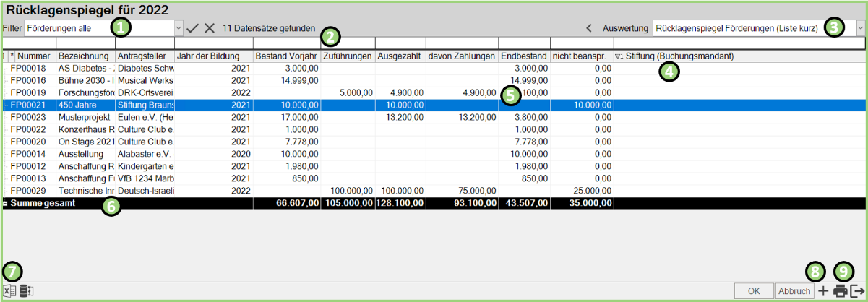The width and height of the screenshot is (868, 302).
Task: Click the left arrow beside Auswertung
Action: [589, 28]
